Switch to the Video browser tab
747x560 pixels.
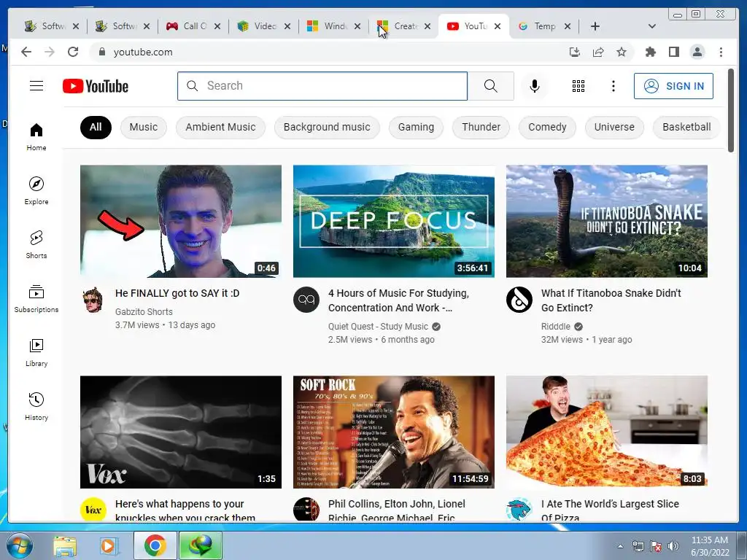(264, 26)
